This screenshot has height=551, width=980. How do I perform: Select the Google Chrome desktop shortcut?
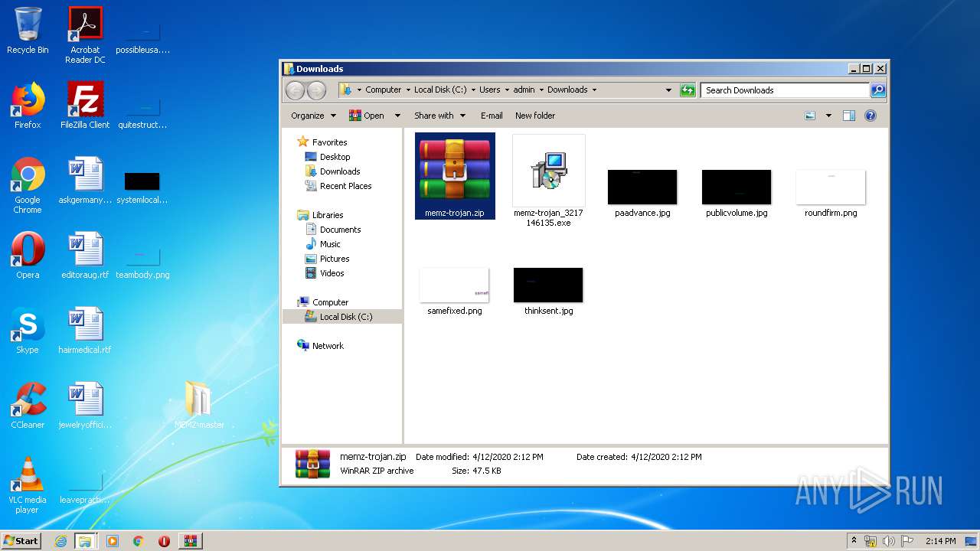tap(28, 185)
